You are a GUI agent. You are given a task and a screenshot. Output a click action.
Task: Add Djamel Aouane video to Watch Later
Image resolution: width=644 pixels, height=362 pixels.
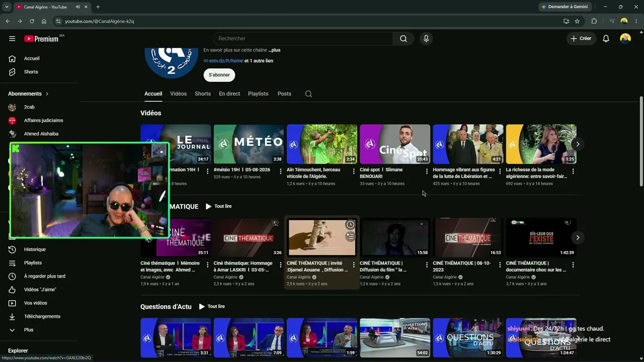tap(350, 224)
